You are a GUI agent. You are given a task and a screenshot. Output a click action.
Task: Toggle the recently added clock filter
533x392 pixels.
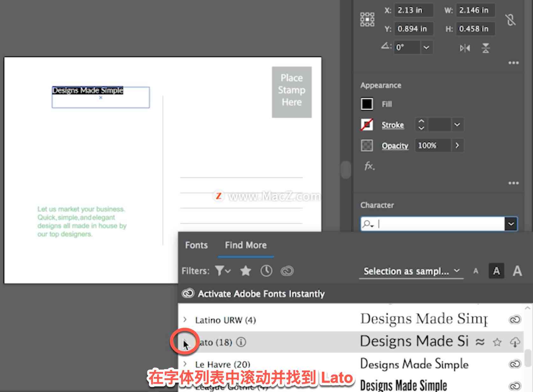point(266,271)
